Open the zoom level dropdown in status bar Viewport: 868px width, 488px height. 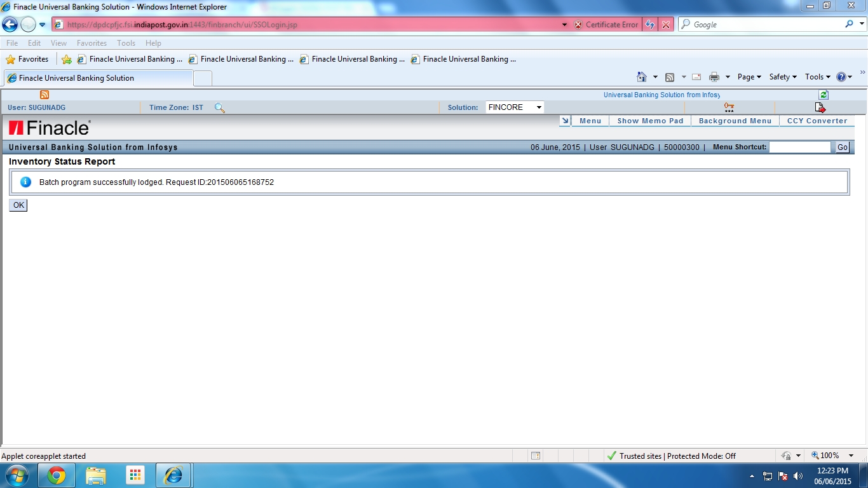(851, 456)
